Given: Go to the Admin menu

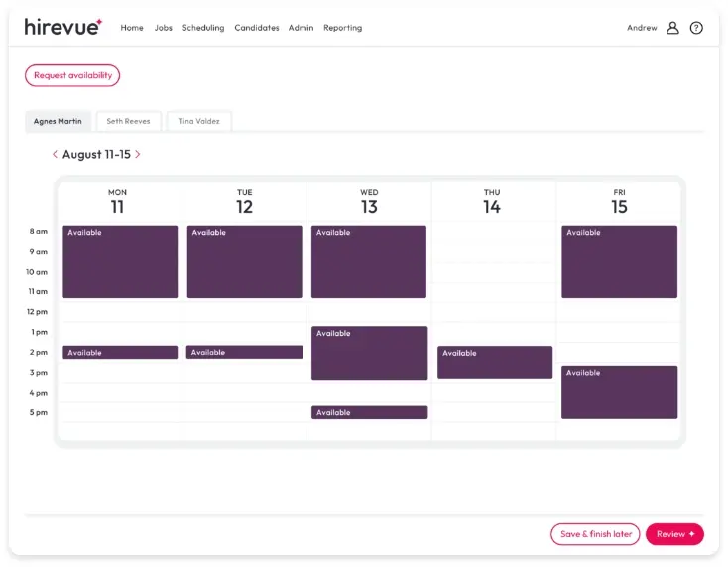Looking at the screenshot, I should point(301,28).
